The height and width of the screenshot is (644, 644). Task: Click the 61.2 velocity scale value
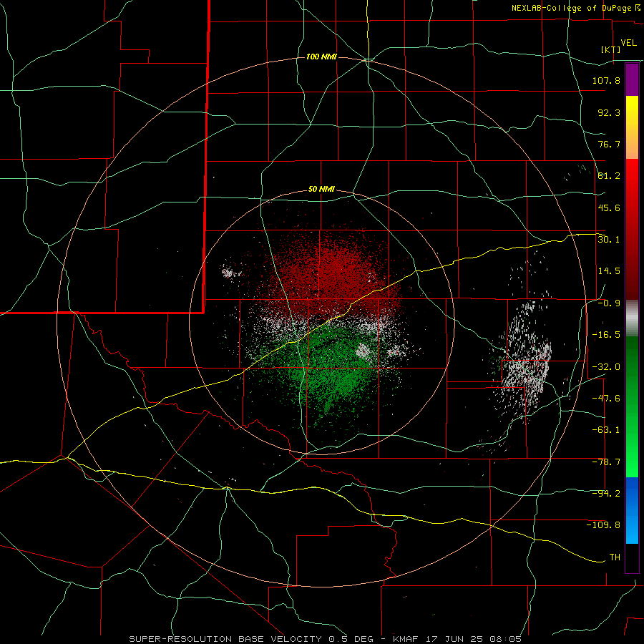click(609, 176)
